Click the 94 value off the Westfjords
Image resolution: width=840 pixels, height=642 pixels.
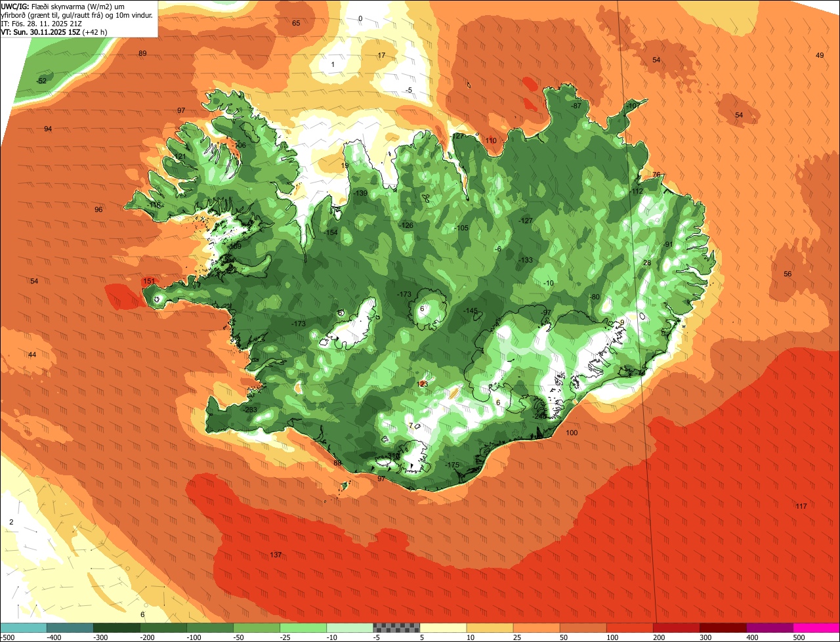[48, 129]
